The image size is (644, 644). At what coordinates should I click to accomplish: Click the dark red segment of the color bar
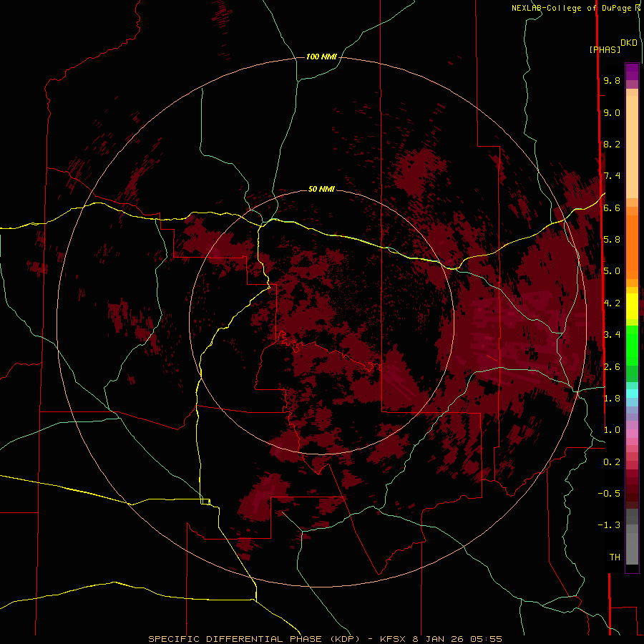point(632,489)
